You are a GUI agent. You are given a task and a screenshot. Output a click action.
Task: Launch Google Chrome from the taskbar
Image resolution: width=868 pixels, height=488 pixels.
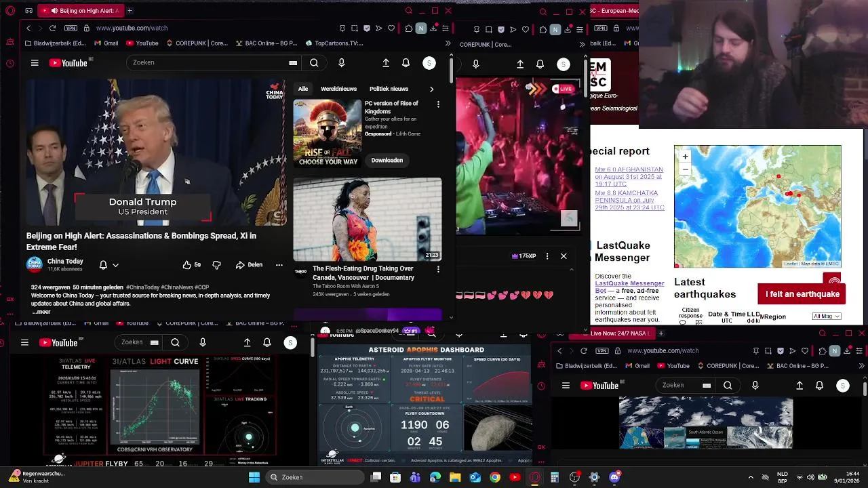(495, 477)
